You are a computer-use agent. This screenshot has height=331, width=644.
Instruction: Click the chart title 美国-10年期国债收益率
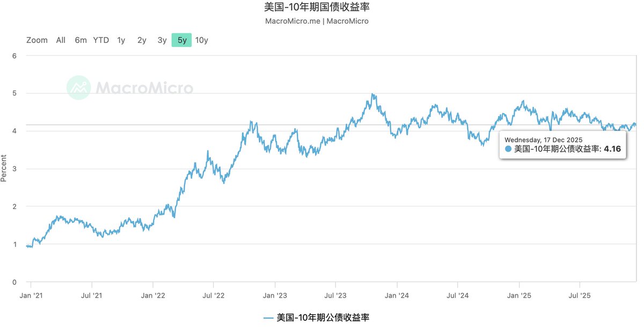point(317,7)
